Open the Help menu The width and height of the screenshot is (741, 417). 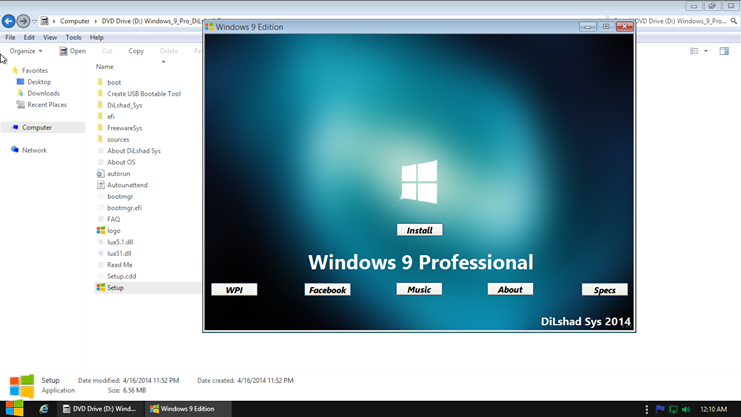pos(96,37)
